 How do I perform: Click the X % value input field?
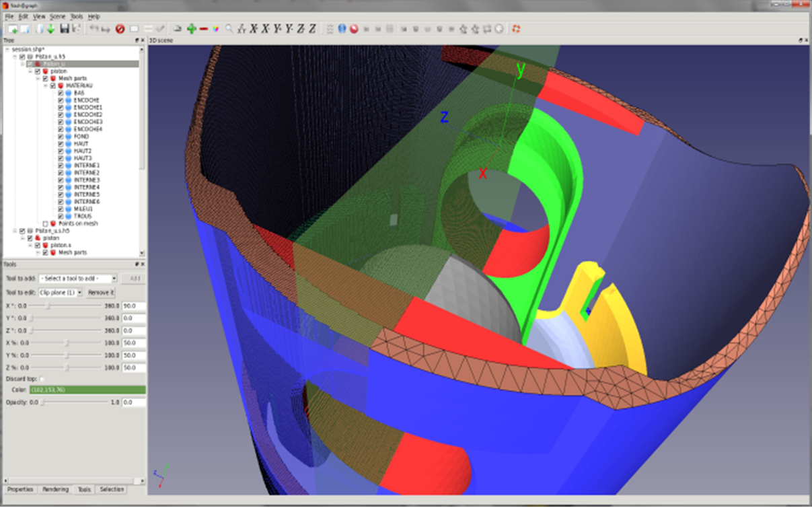pos(134,343)
